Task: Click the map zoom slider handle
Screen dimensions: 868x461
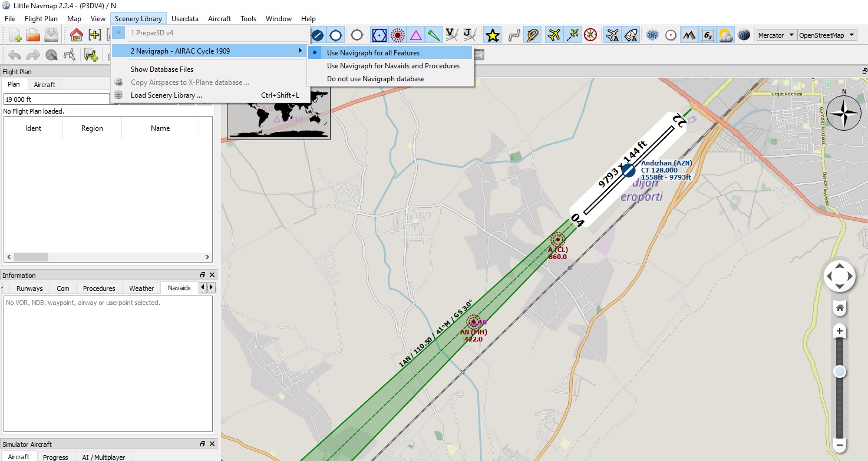Action: click(x=840, y=372)
